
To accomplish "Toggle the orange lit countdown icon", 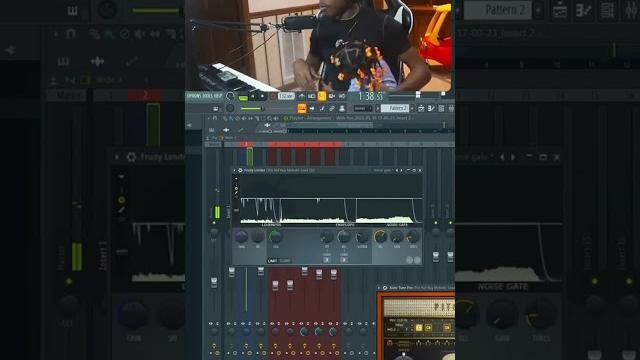I will (x=322, y=96).
